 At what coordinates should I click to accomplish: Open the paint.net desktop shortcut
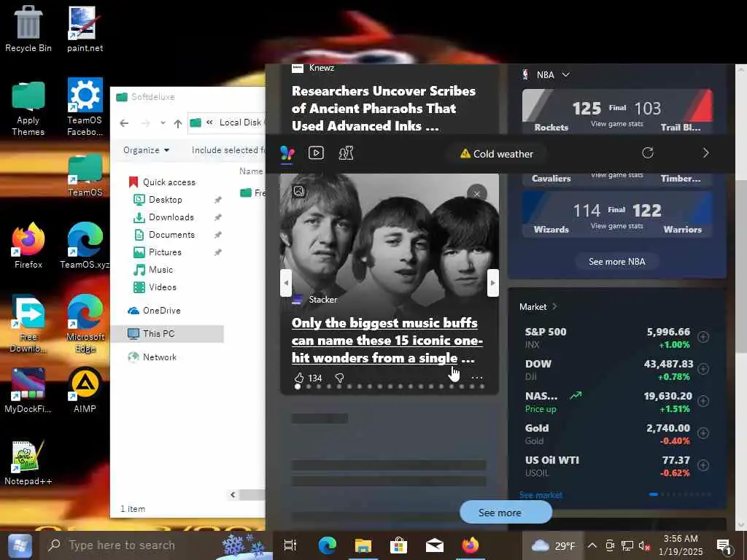[x=85, y=28]
